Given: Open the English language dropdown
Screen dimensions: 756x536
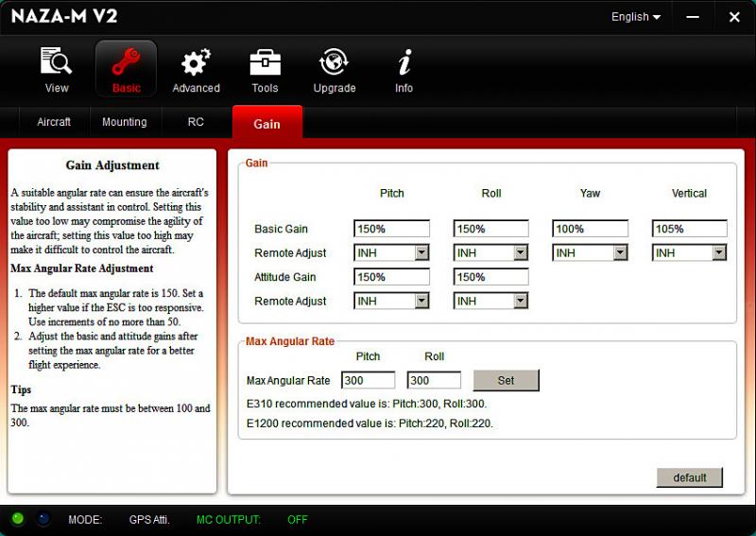Looking at the screenshot, I should [635, 17].
